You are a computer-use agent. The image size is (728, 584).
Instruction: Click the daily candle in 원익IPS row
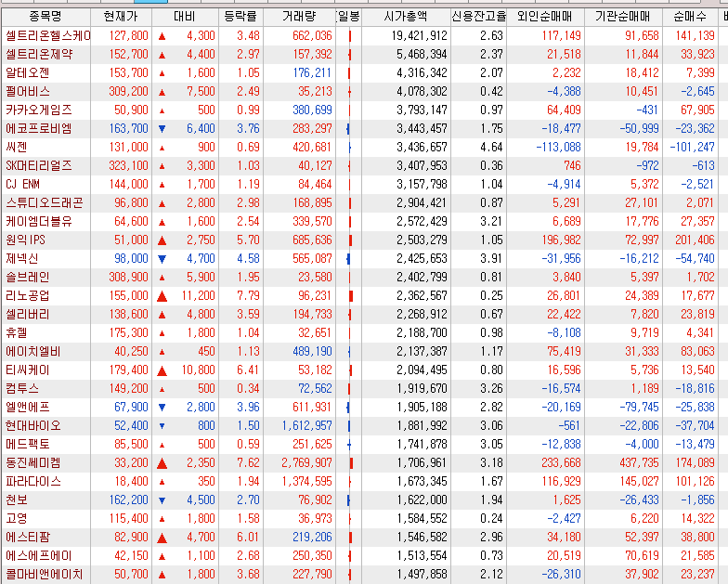click(x=350, y=240)
